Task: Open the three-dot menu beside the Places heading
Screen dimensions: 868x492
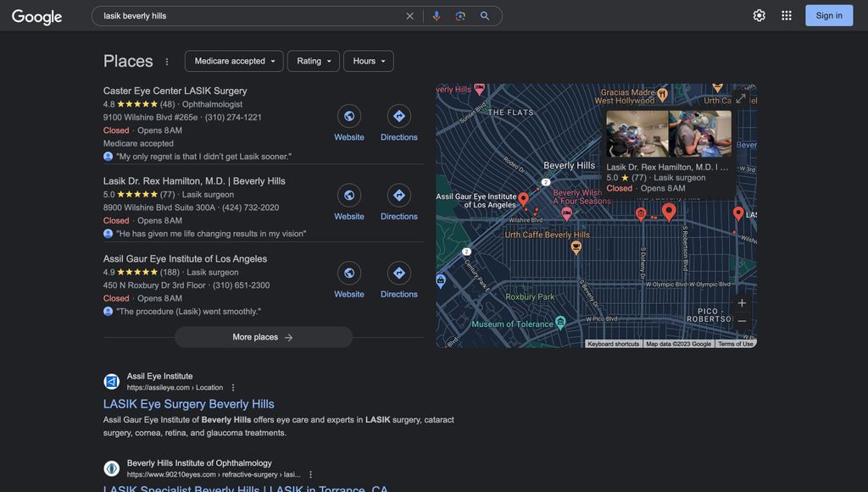Action: pos(167,61)
